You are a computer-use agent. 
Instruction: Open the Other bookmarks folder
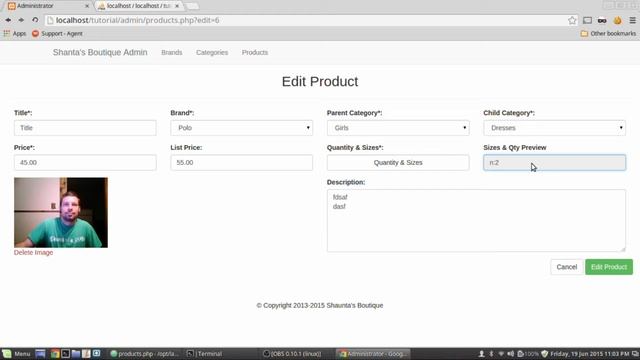click(x=608, y=33)
